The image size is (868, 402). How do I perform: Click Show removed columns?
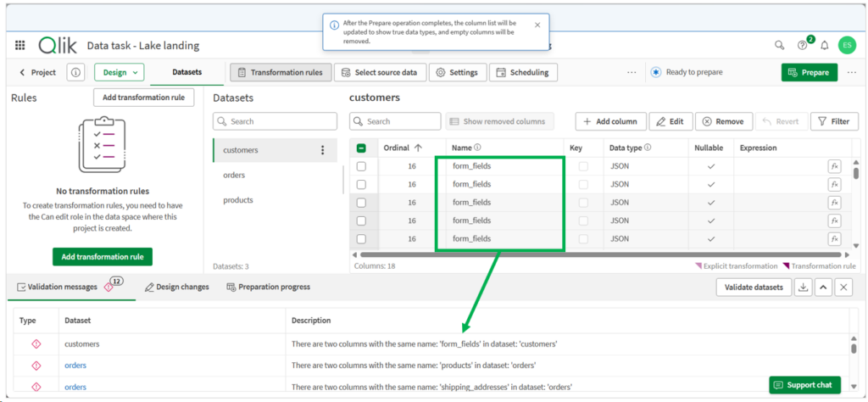tap(500, 121)
